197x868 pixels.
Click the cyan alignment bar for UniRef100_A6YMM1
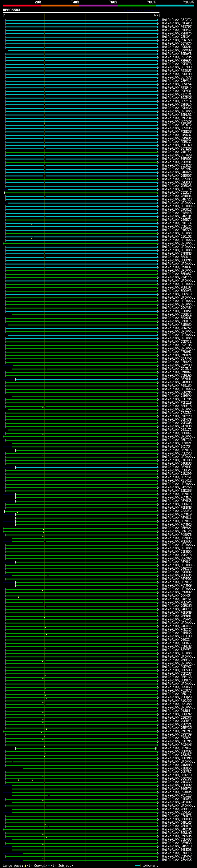[x=87, y=379]
